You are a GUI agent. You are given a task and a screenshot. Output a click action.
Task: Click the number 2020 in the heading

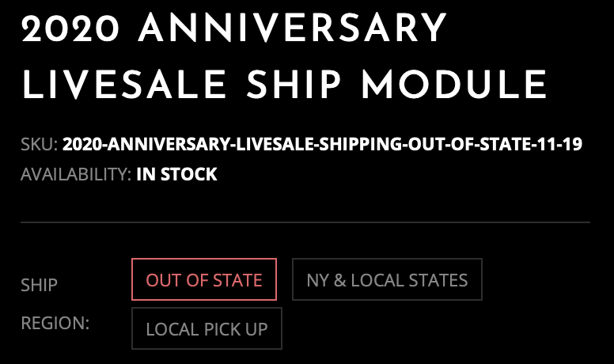(x=70, y=28)
